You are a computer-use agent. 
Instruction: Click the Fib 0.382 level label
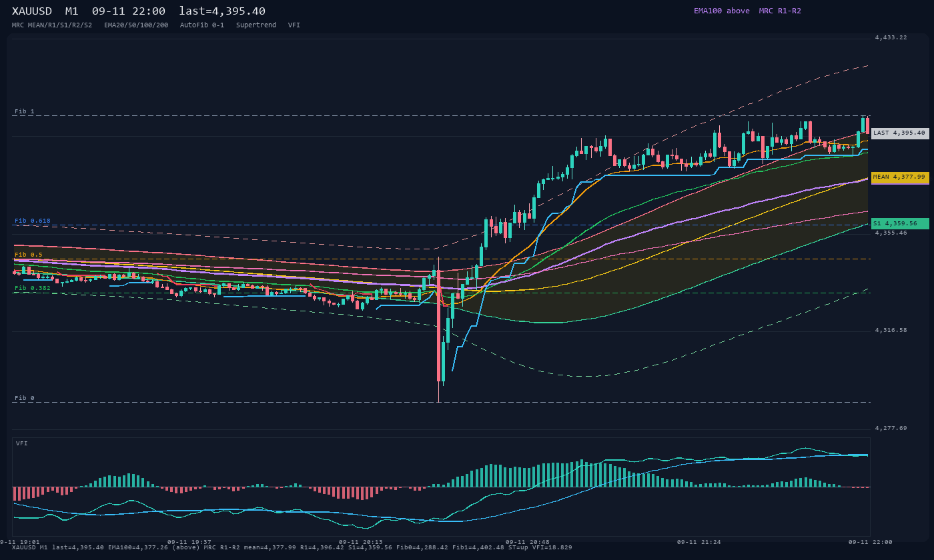click(x=33, y=288)
